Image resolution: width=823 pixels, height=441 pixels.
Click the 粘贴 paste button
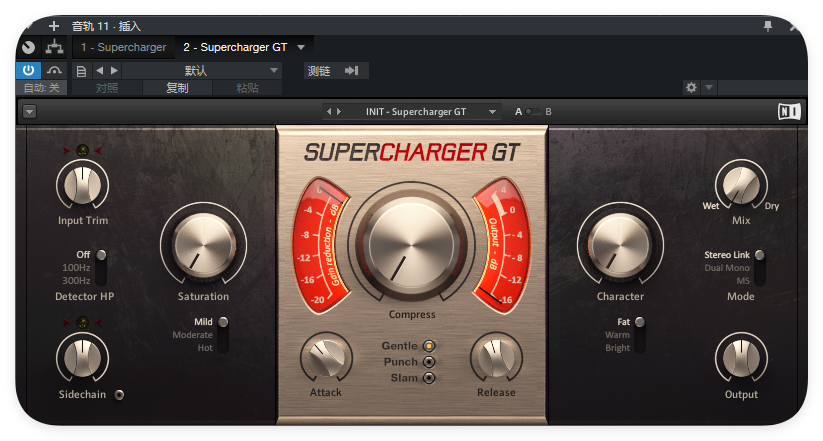pos(247,88)
